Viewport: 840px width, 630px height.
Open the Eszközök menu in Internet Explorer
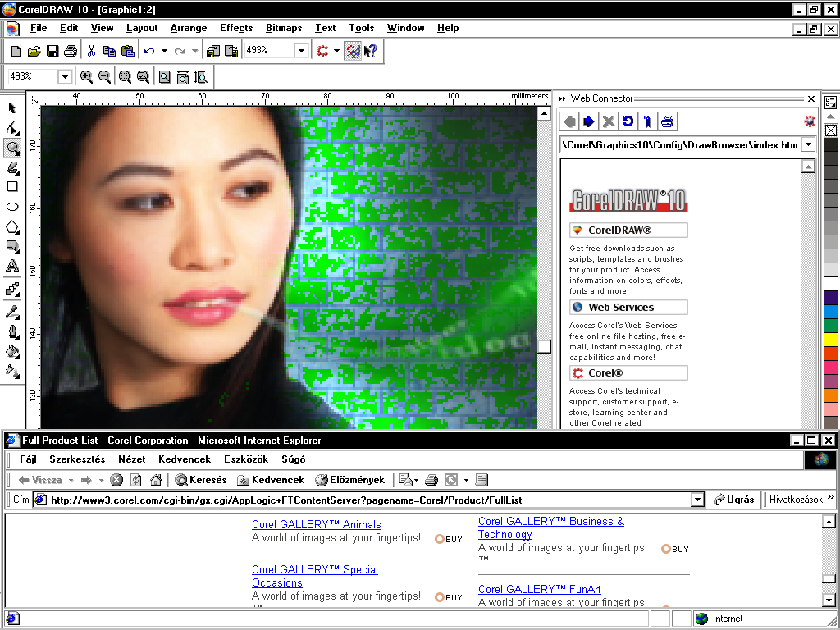click(246, 459)
